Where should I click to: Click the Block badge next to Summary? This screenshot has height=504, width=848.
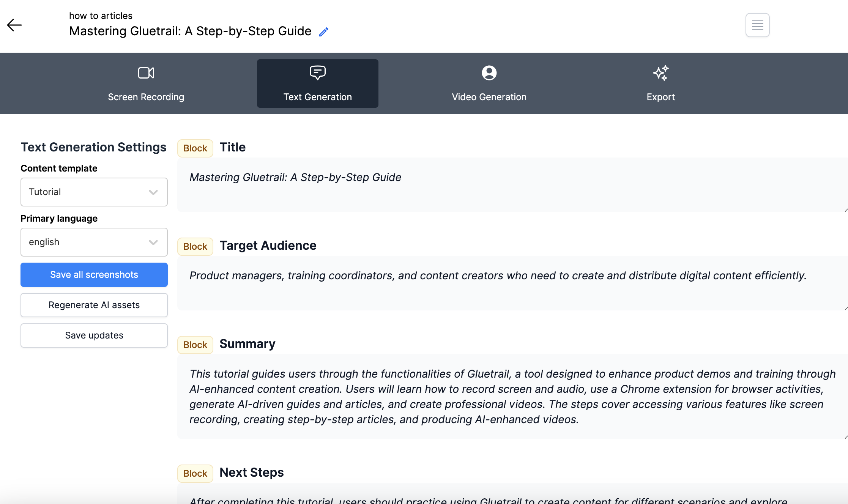pyautogui.click(x=195, y=345)
